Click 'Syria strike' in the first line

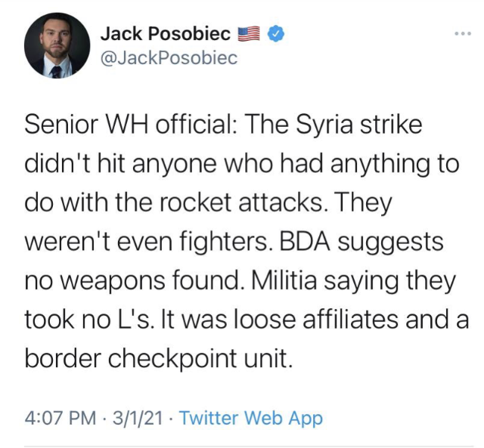click(x=359, y=125)
